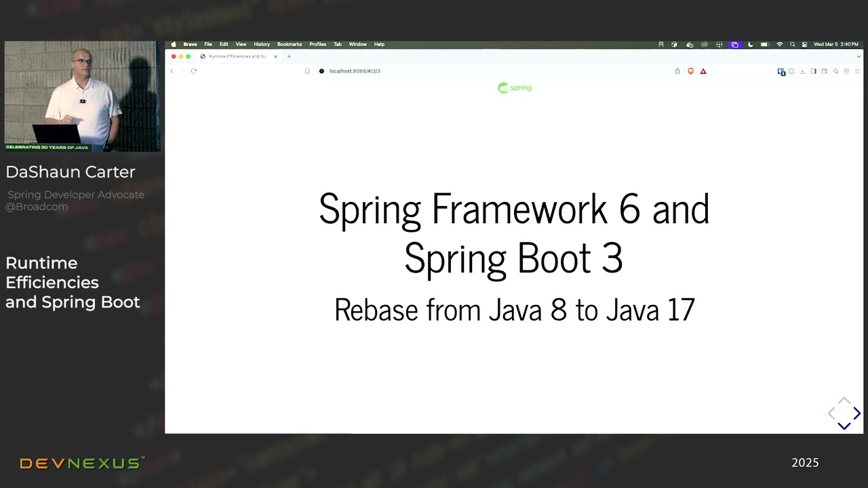Open the Brave Wallet icon
The width and height of the screenshot is (868, 488).
824,71
